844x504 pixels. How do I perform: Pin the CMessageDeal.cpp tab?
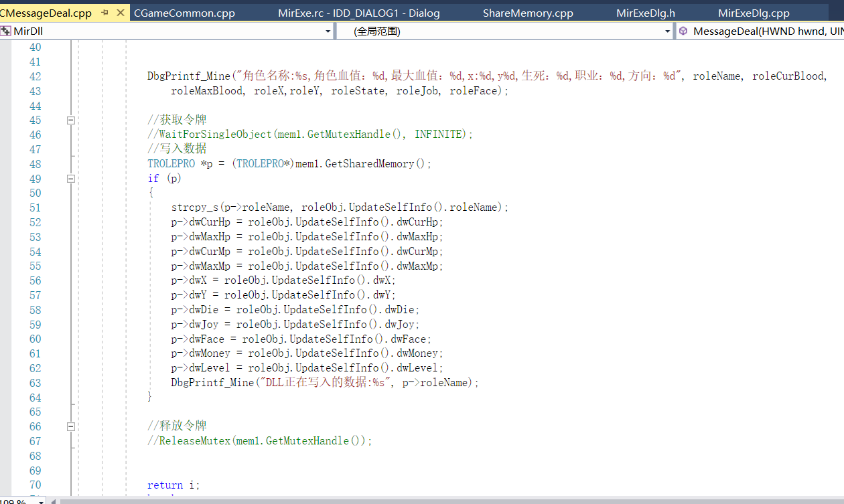pyautogui.click(x=105, y=13)
